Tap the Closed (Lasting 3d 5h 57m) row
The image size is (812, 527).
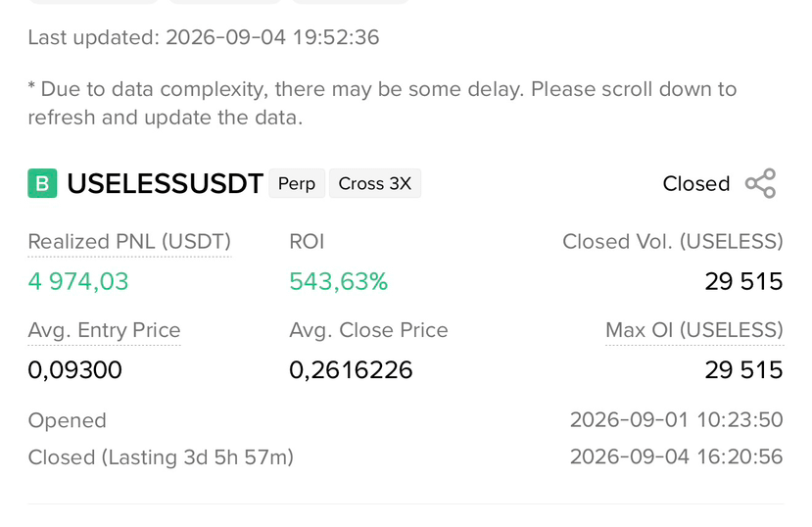click(x=406, y=457)
